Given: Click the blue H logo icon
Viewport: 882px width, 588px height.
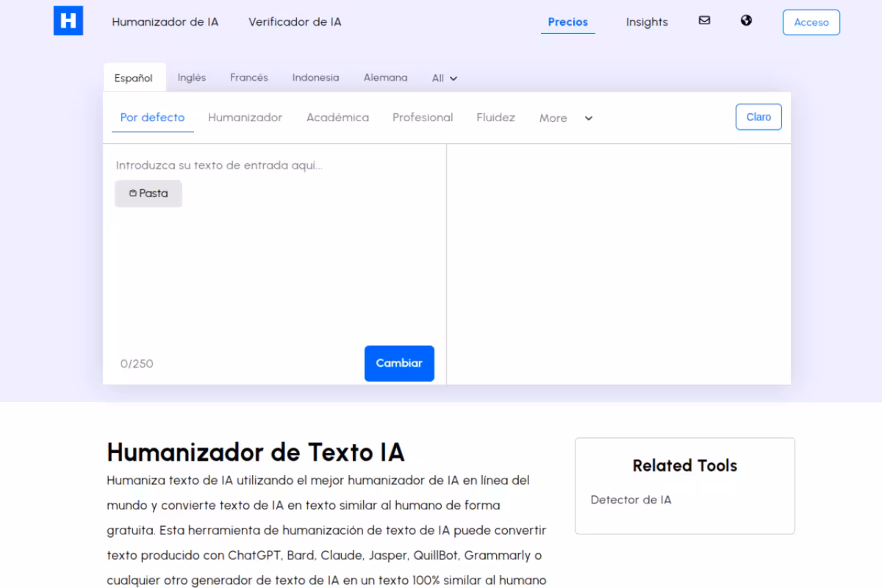Looking at the screenshot, I should (68, 21).
